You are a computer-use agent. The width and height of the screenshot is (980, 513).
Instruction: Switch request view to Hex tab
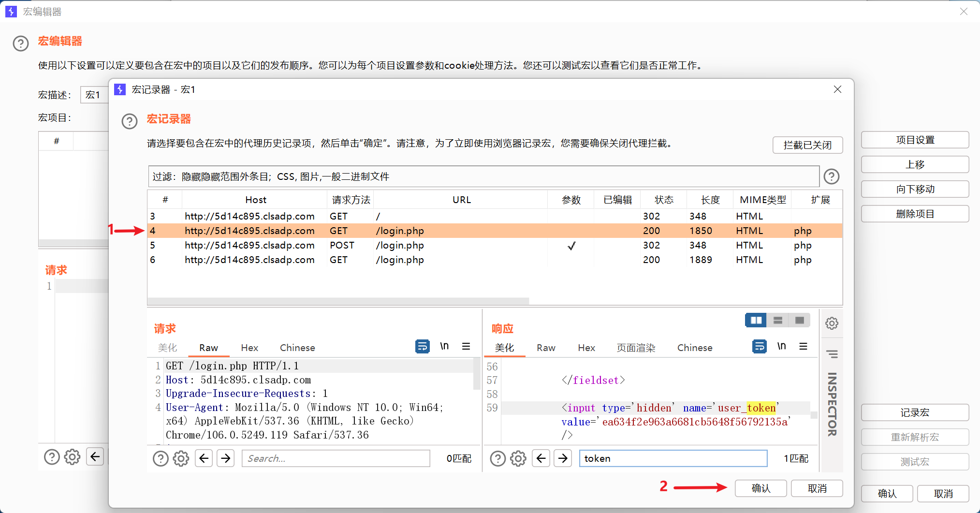pyautogui.click(x=249, y=348)
